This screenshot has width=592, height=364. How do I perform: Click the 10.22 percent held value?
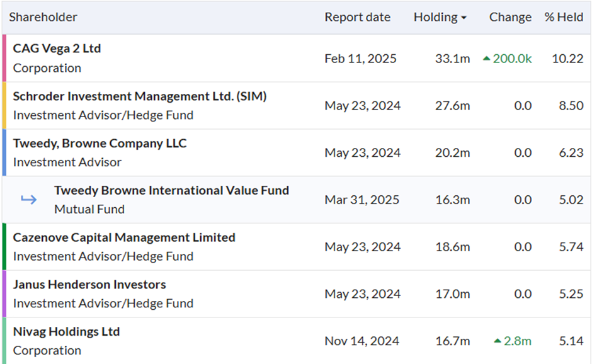567,59
